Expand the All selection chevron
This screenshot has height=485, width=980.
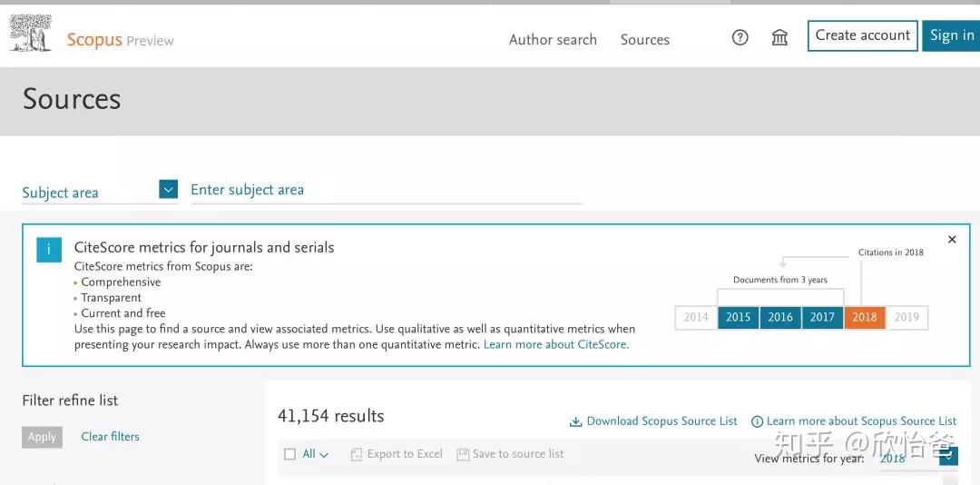324,455
